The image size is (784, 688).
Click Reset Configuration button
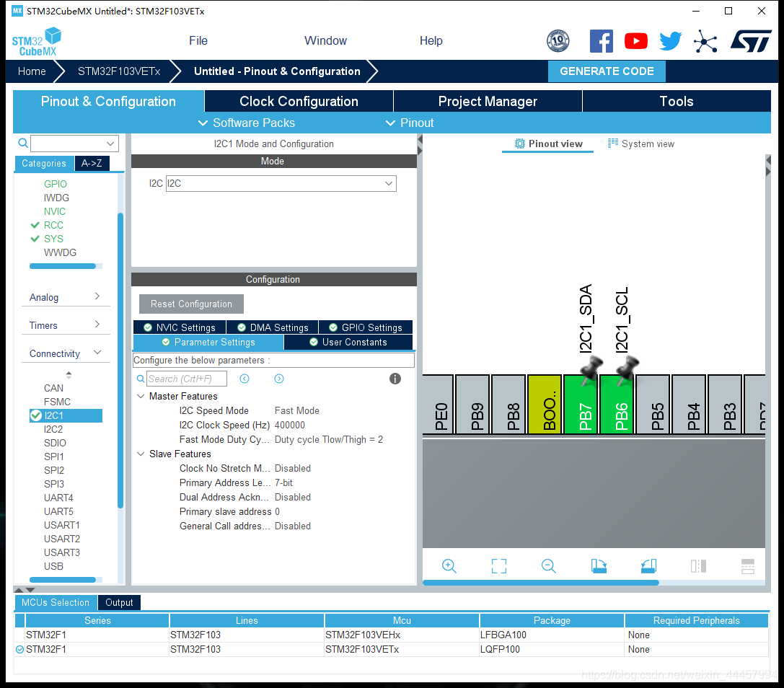click(x=192, y=304)
